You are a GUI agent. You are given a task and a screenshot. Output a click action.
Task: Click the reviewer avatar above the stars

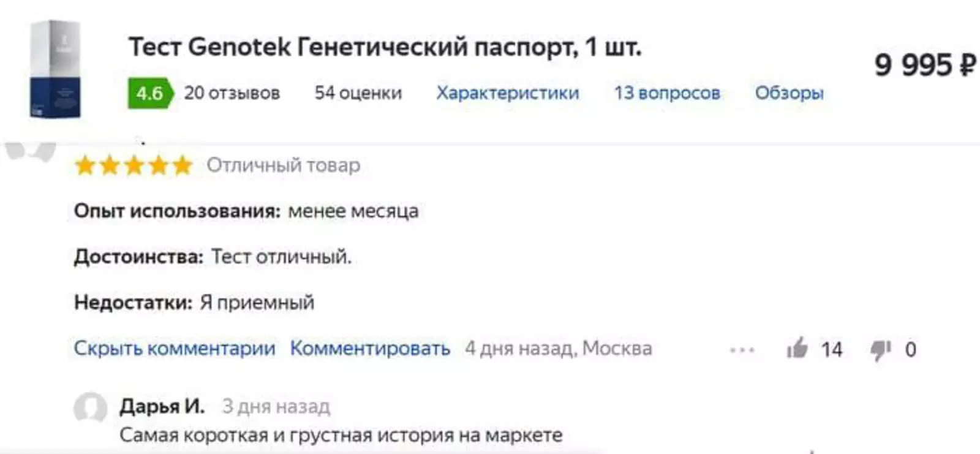coord(29,151)
